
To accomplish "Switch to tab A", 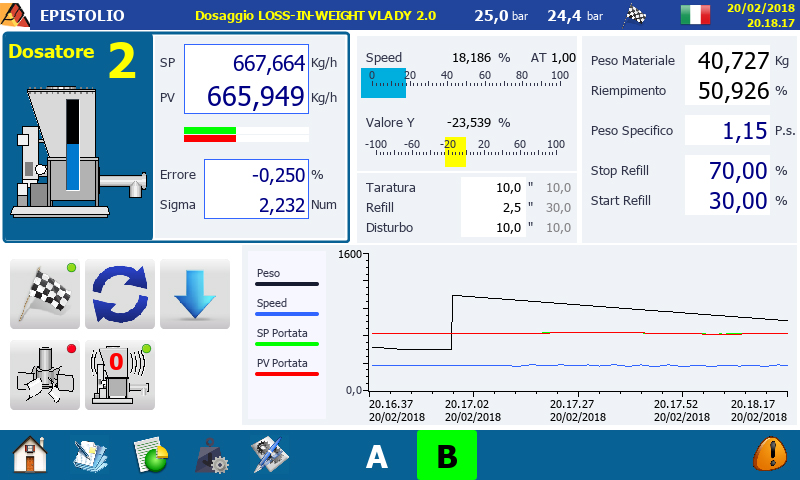I will pyautogui.click(x=376, y=456).
